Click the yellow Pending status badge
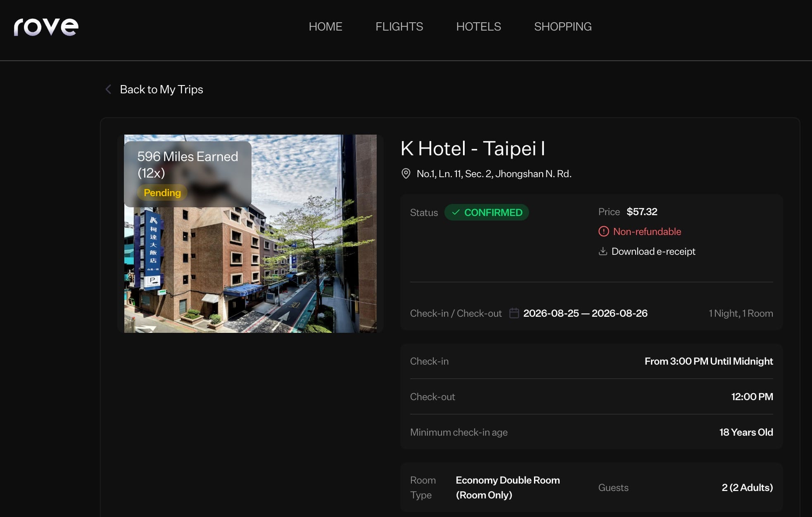The image size is (812, 517). [x=162, y=192]
